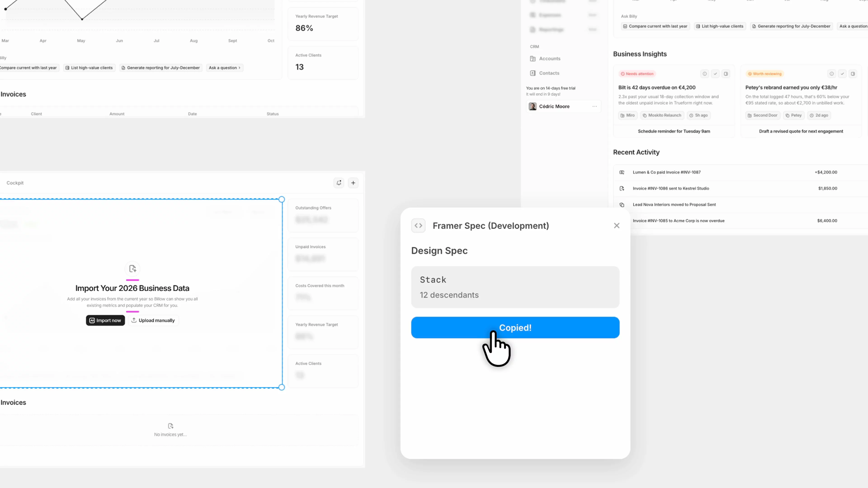Click the icon beside Invoice #INV-1086 sent to Kestrel Studio
The width and height of the screenshot is (868, 488).
coord(622,189)
